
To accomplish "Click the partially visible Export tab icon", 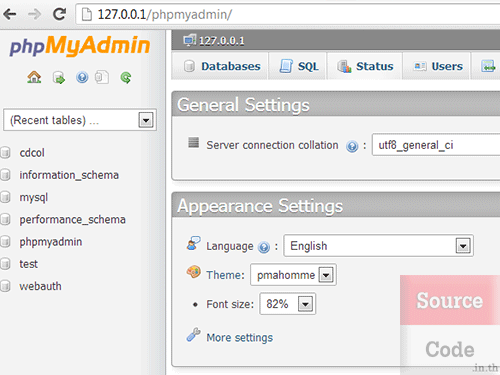I will [488, 66].
